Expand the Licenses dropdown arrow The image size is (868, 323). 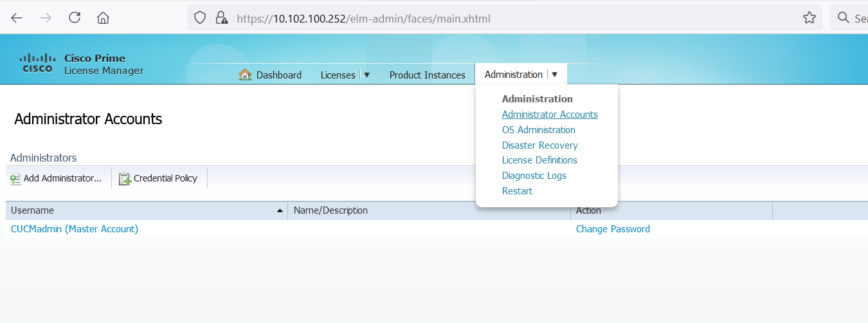pos(367,75)
